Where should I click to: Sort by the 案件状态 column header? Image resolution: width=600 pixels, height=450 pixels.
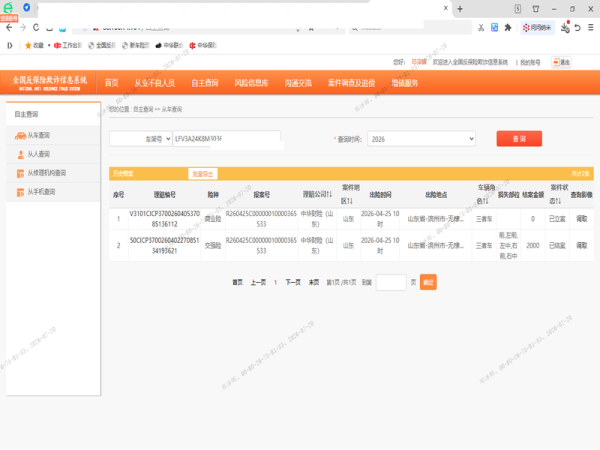click(x=558, y=194)
